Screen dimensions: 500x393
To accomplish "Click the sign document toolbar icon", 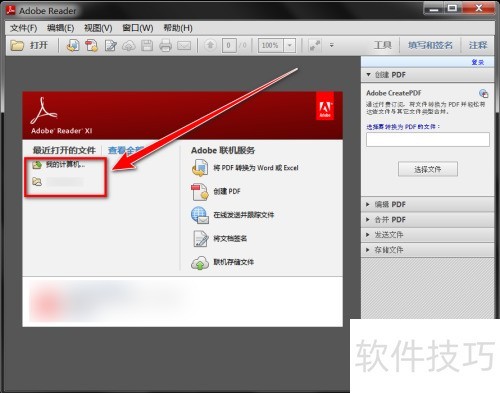I will [x=110, y=46].
